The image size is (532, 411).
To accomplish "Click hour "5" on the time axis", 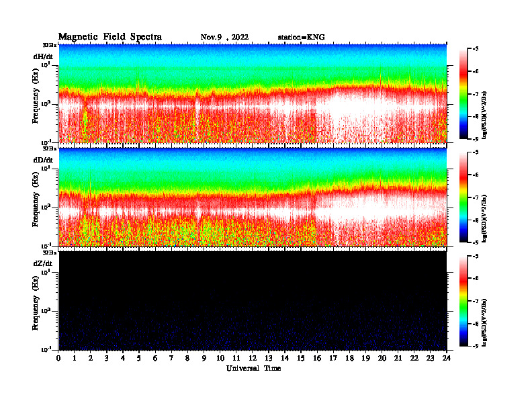I will pyautogui.click(x=139, y=359).
